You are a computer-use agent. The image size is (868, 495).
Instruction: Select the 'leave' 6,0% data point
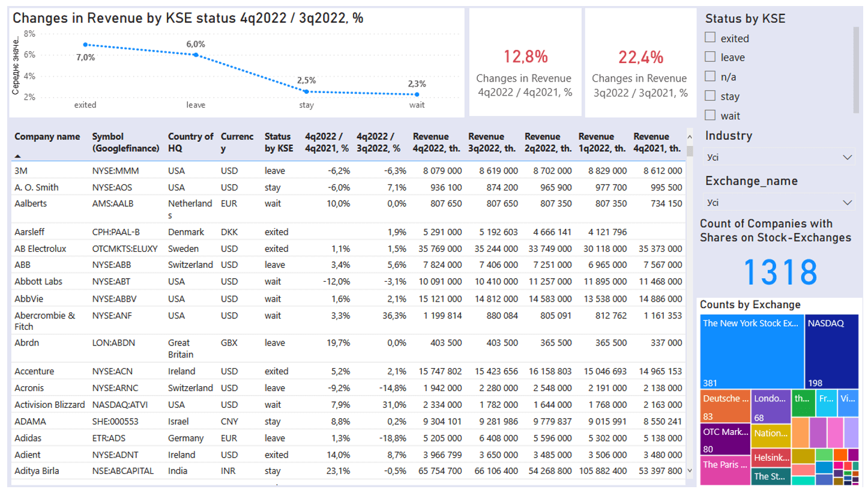coord(196,55)
